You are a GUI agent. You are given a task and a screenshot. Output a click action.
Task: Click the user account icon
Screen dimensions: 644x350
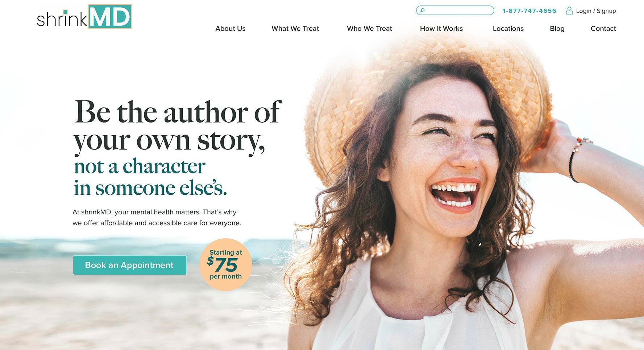click(569, 11)
